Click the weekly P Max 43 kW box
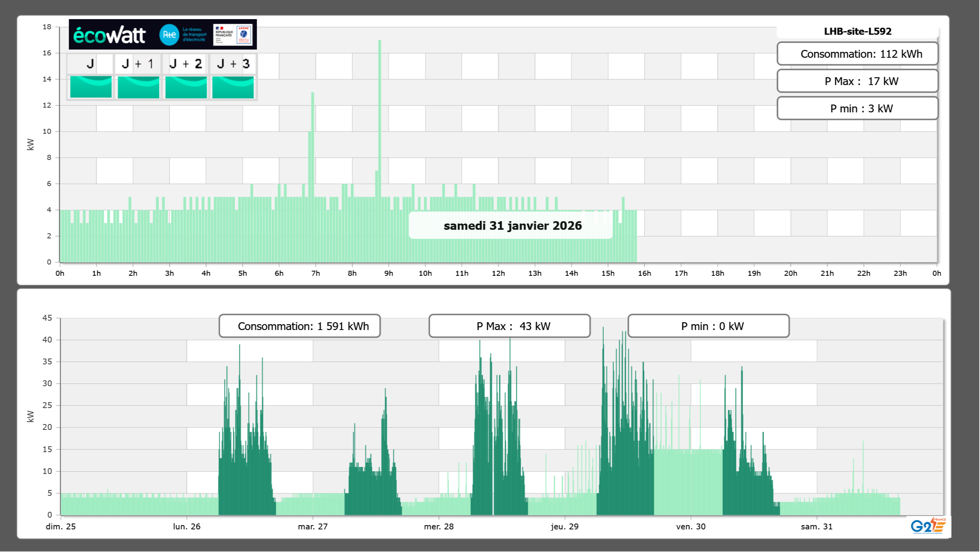This screenshot has height=552, width=980. 509,326
